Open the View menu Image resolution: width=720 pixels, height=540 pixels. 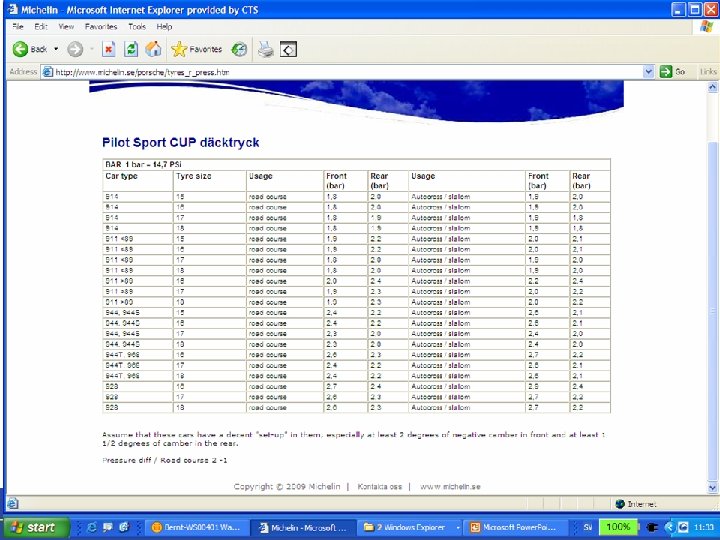66,27
